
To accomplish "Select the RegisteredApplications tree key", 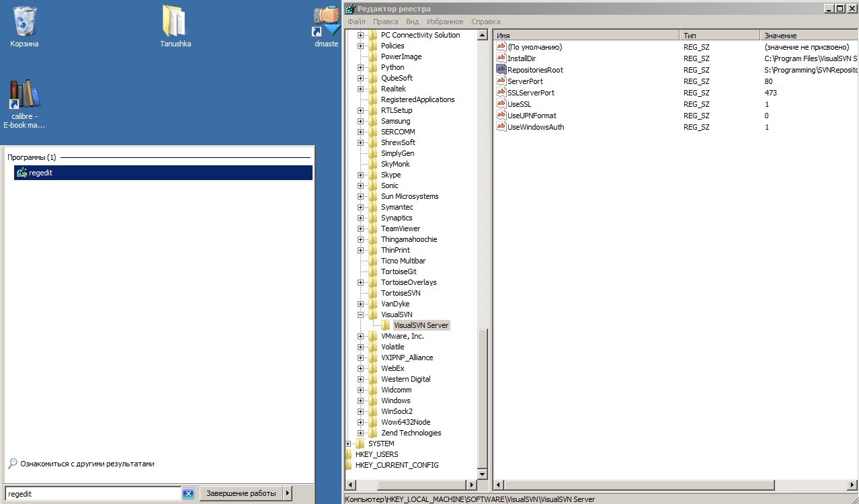I will tap(417, 99).
